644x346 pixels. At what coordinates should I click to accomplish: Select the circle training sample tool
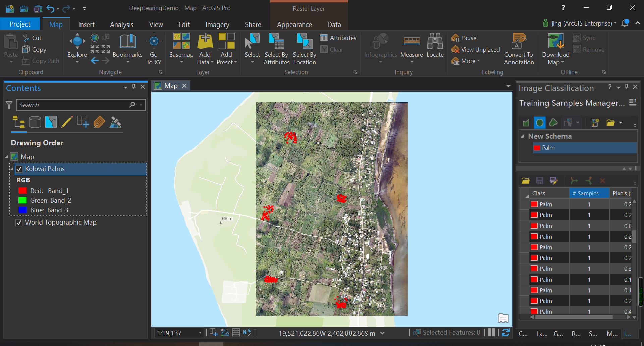tap(540, 123)
